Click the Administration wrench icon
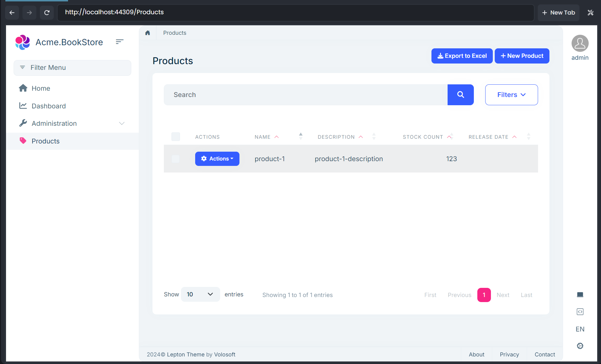 pyautogui.click(x=23, y=123)
